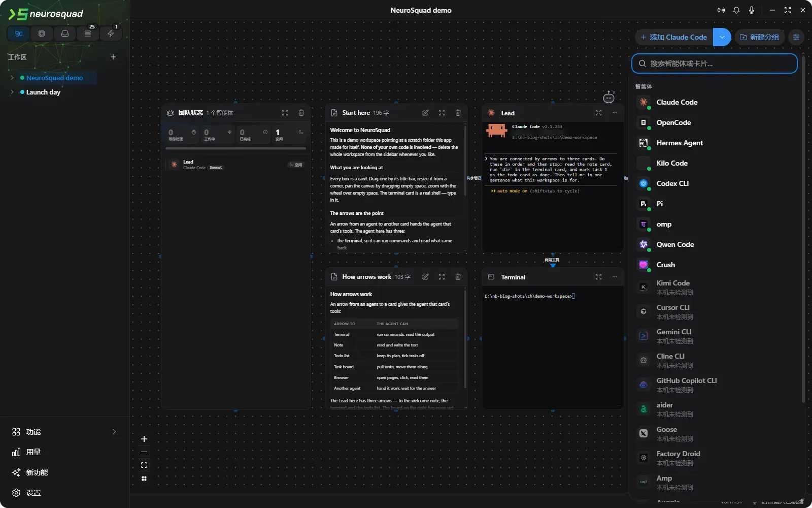Select Kimi Code in the agent list
The height and width of the screenshot is (508, 812).
point(716,287)
